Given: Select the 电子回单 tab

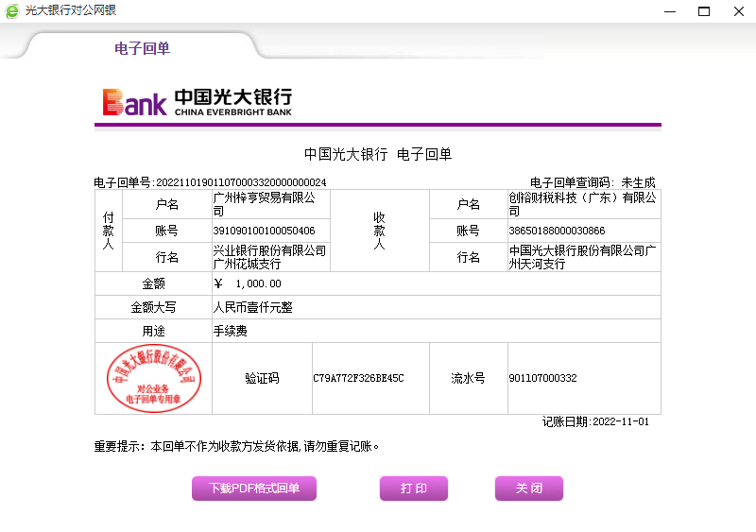Looking at the screenshot, I should (143, 48).
